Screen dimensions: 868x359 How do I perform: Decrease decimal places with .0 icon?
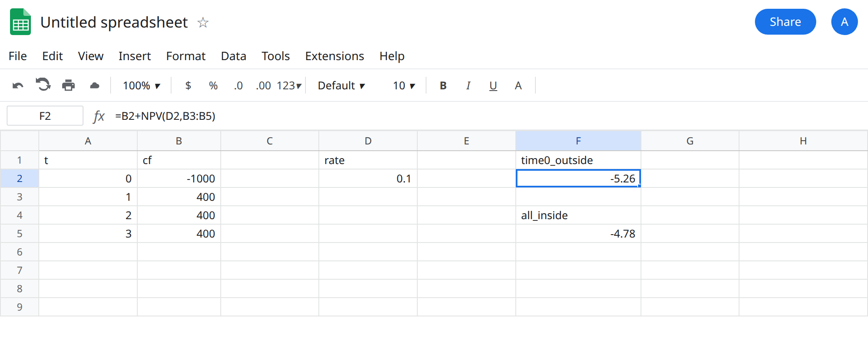(238, 86)
